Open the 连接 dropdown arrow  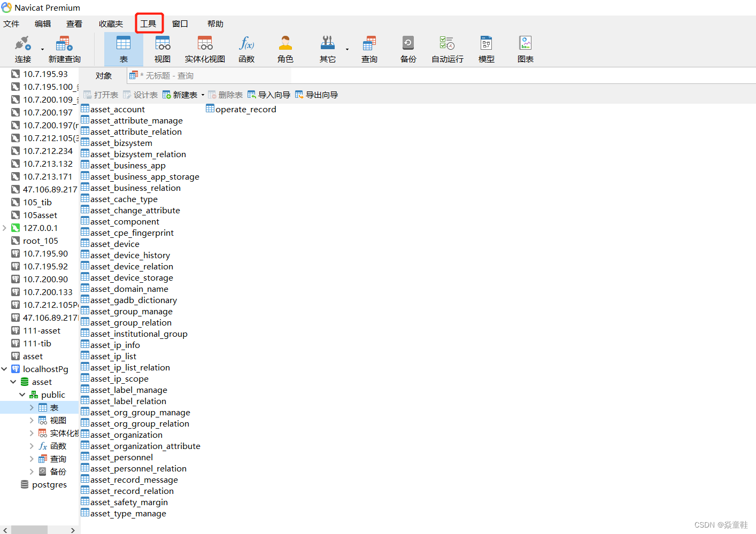[x=42, y=49]
